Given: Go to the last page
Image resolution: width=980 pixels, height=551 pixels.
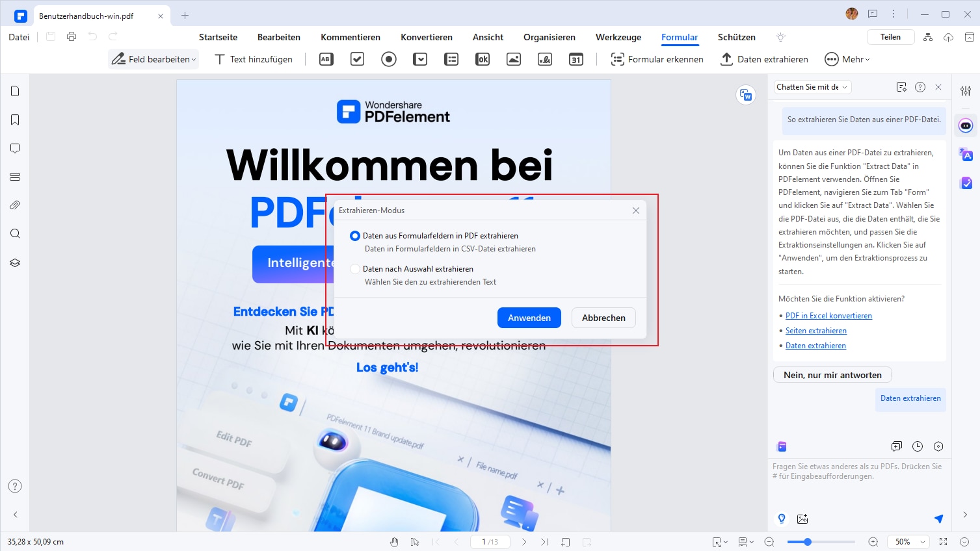Looking at the screenshot, I should (x=545, y=542).
